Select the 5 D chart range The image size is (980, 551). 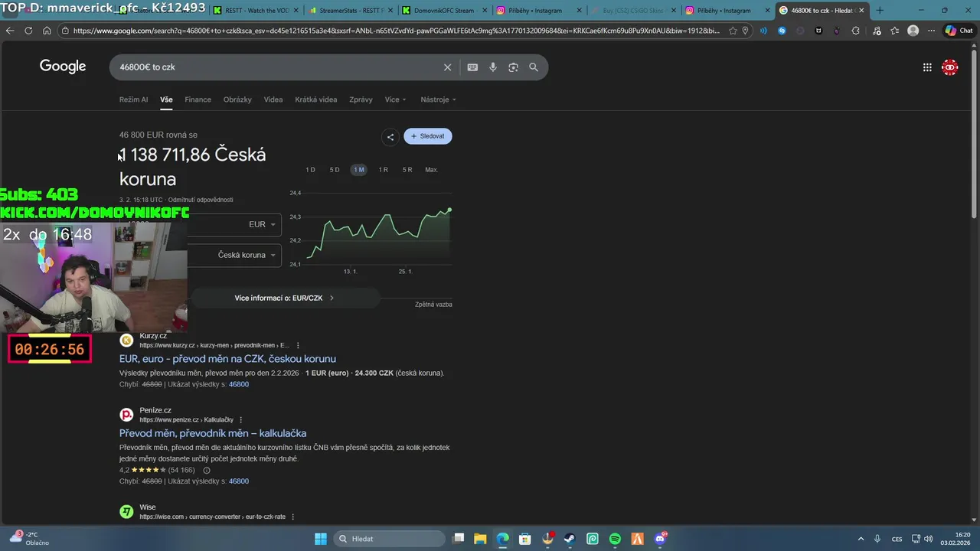pyautogui.click(x=335, y=170)
